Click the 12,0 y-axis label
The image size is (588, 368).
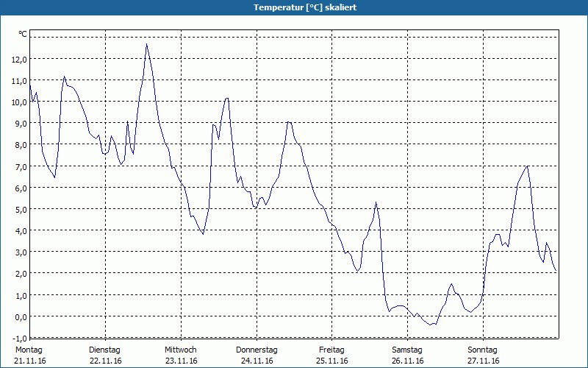pyautogui.click(x=19, y=60)
